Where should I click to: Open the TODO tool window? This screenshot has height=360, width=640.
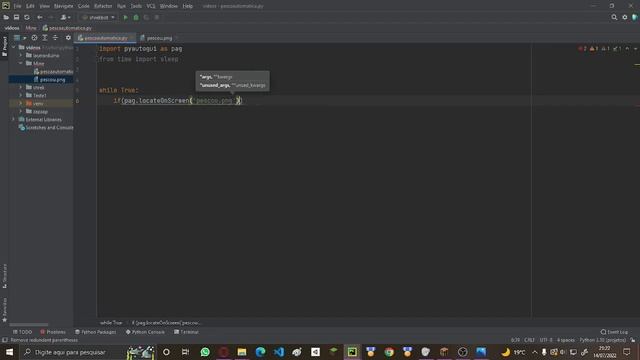22,332
